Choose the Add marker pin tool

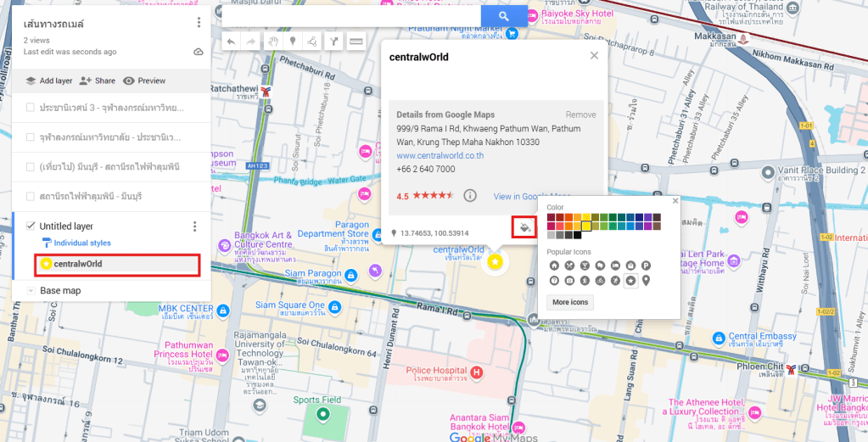(294, 41)
